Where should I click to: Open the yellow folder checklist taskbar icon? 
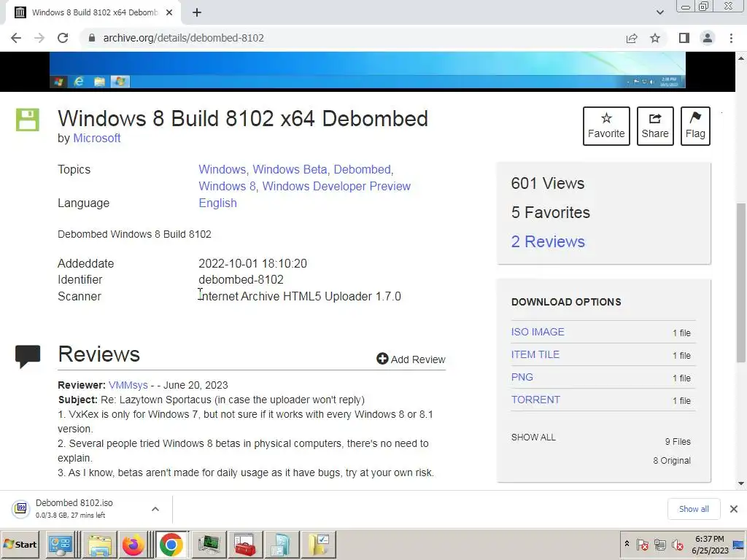(319, 544)
